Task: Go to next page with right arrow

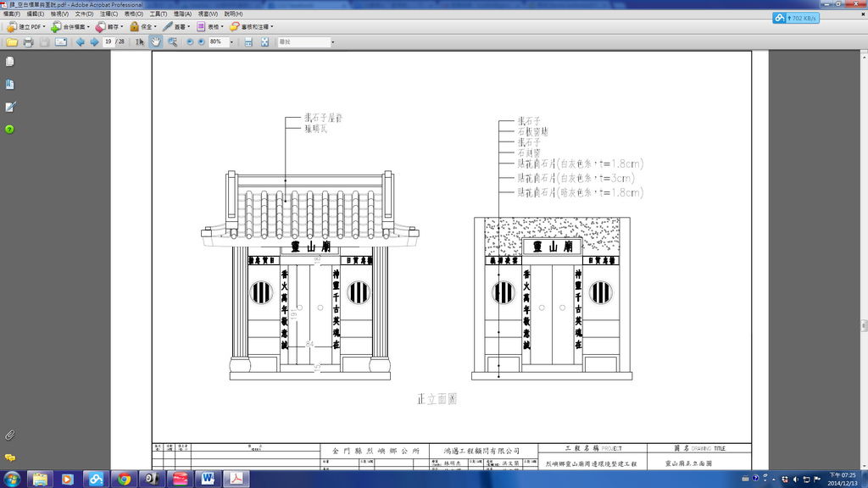Action: click(x=94, y=42)
